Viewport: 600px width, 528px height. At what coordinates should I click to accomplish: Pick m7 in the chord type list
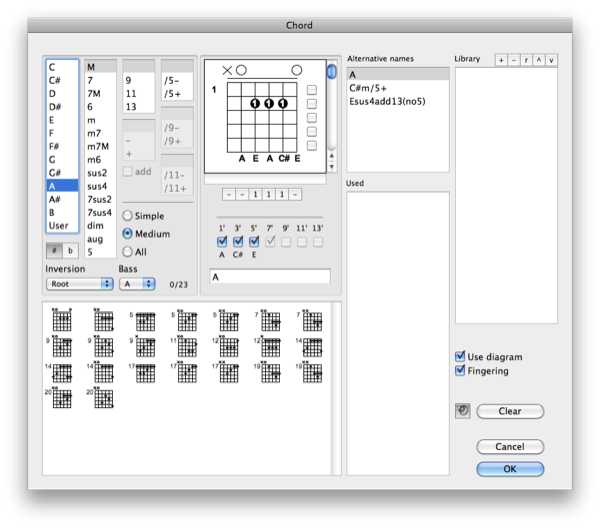click(96, 133)
